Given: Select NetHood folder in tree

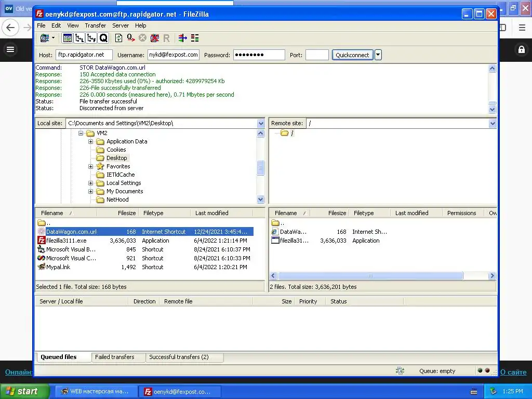Looking at the screenshot, I should click(x=117, y=199).
